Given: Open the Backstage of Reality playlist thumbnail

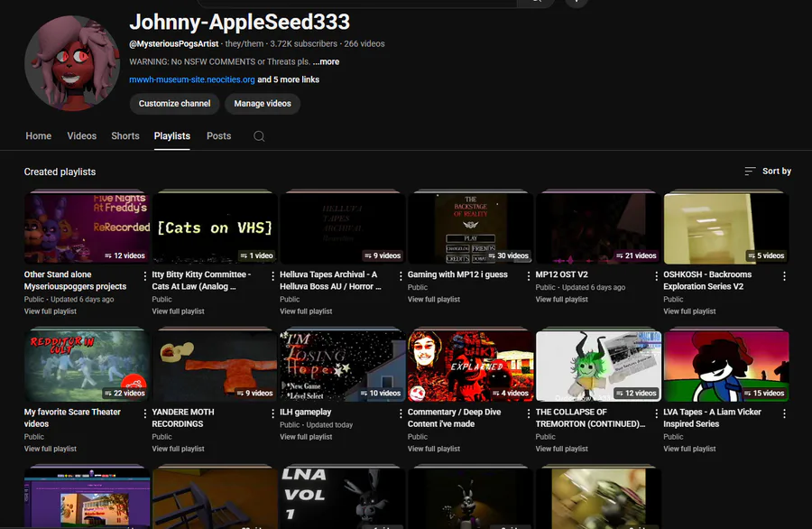Looking at the screenshot, I should (471, 228).
